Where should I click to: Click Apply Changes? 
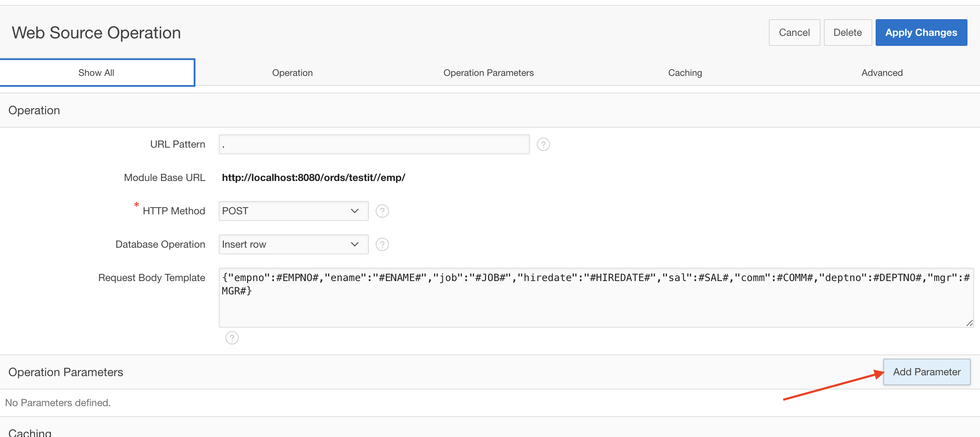click(921, 33)
